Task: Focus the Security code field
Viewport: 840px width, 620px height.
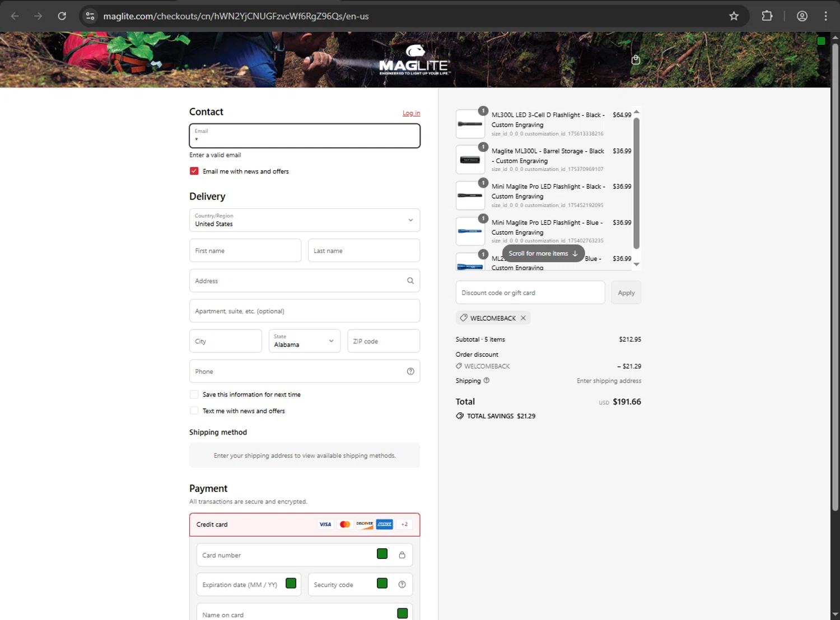Action: (360, 585)
